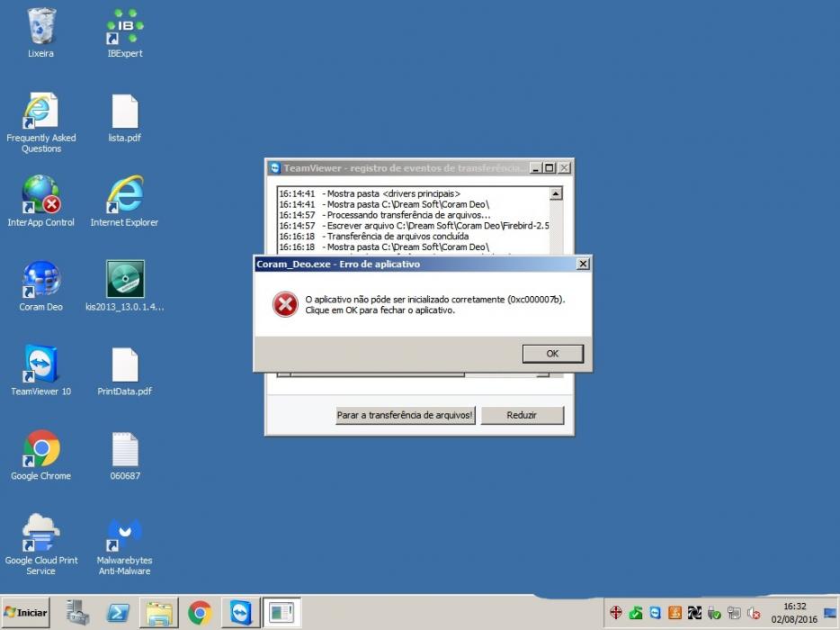Open Server Manager from the taskbar

click(x=77, y=612)
